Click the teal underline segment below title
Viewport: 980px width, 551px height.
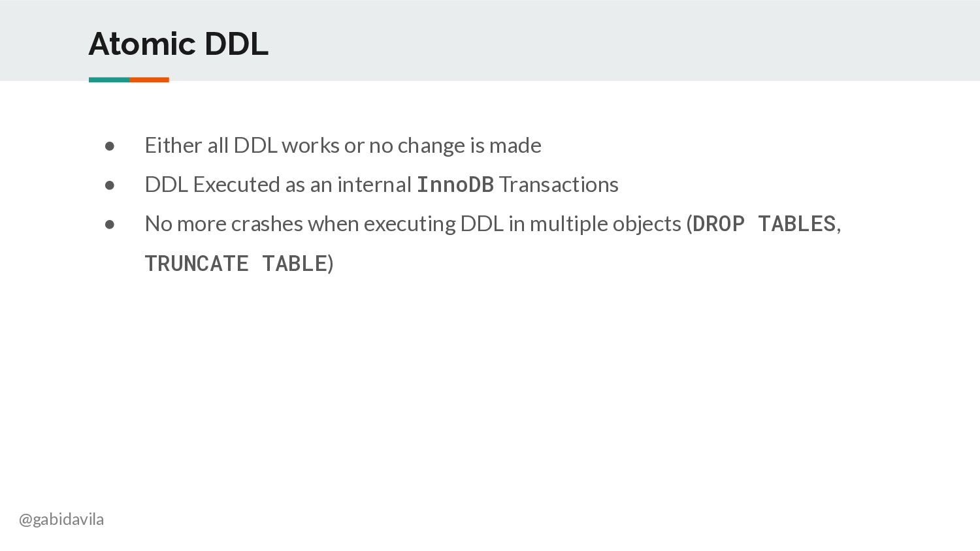coord(109,80)
